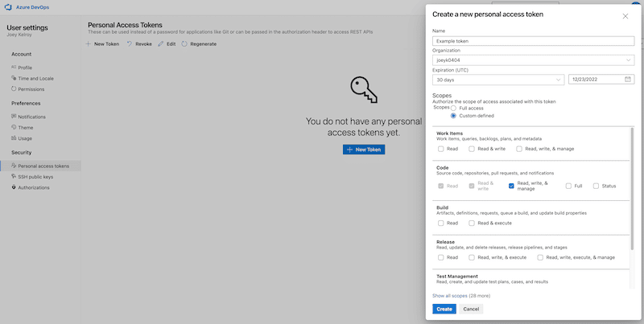Image resolution: width=644 pixels, height=324 pixels.
Task: Uncheck Code Read, write, & manage checkbox
Action: click(512, 186)
